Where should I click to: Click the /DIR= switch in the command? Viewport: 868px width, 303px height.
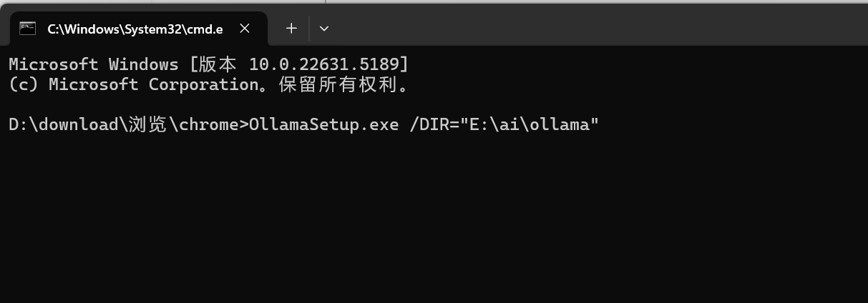(x=434, y=124)
